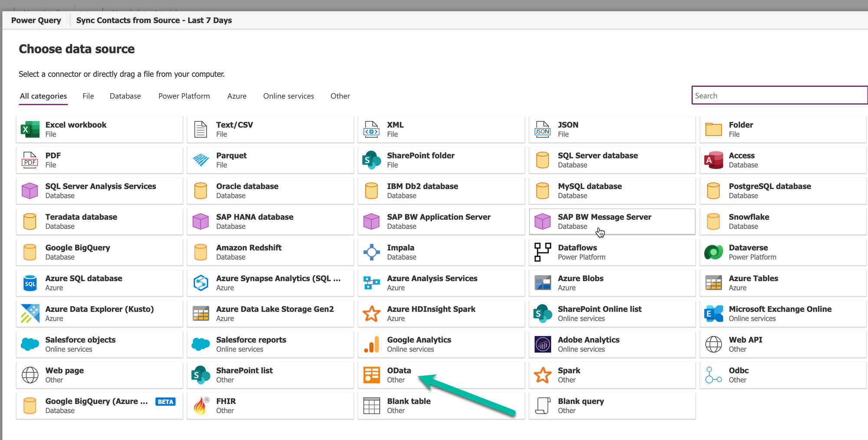Select the Spark connector
The image size is (868, 440).
(612, 375)
